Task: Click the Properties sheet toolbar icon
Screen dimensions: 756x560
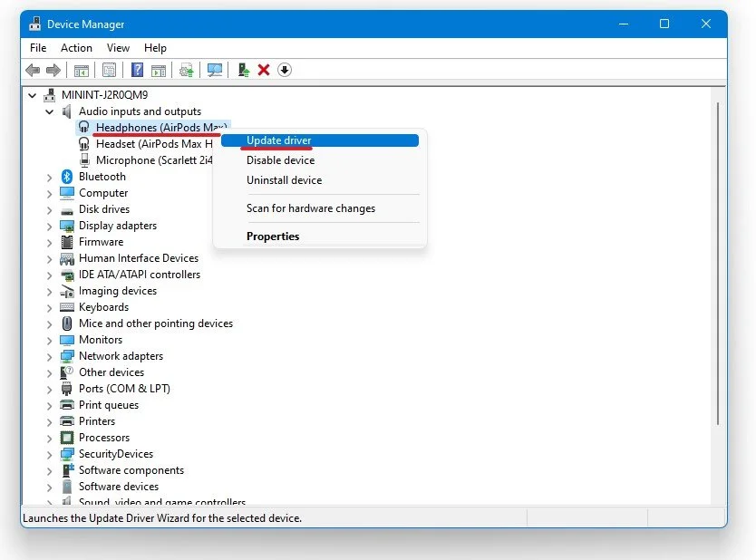Action: (110, 71)
